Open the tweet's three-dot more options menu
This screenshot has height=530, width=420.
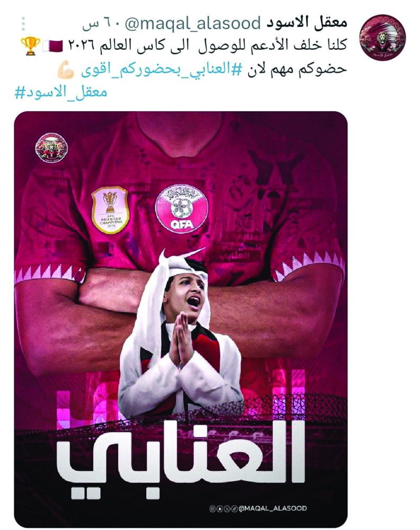(23, 24)
